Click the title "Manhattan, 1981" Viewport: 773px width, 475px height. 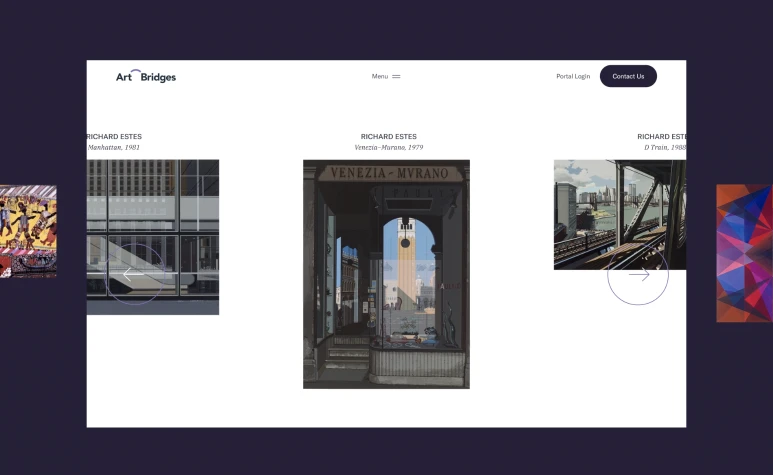pos(114,147)
